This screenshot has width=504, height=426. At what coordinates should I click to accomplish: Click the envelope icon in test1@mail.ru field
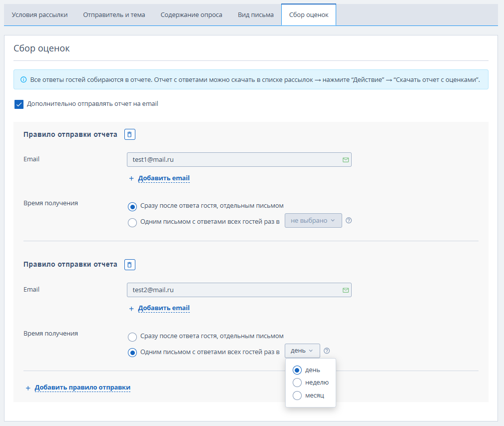point(346,160)
